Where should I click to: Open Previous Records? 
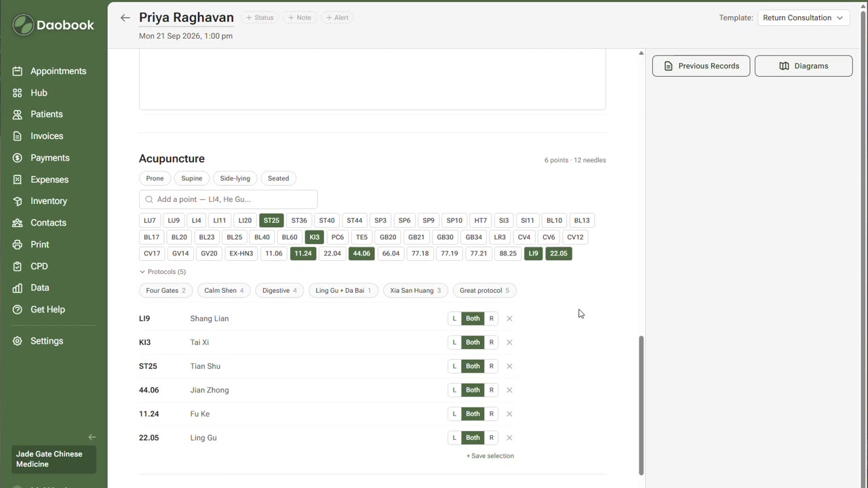(x=701, y=66)
